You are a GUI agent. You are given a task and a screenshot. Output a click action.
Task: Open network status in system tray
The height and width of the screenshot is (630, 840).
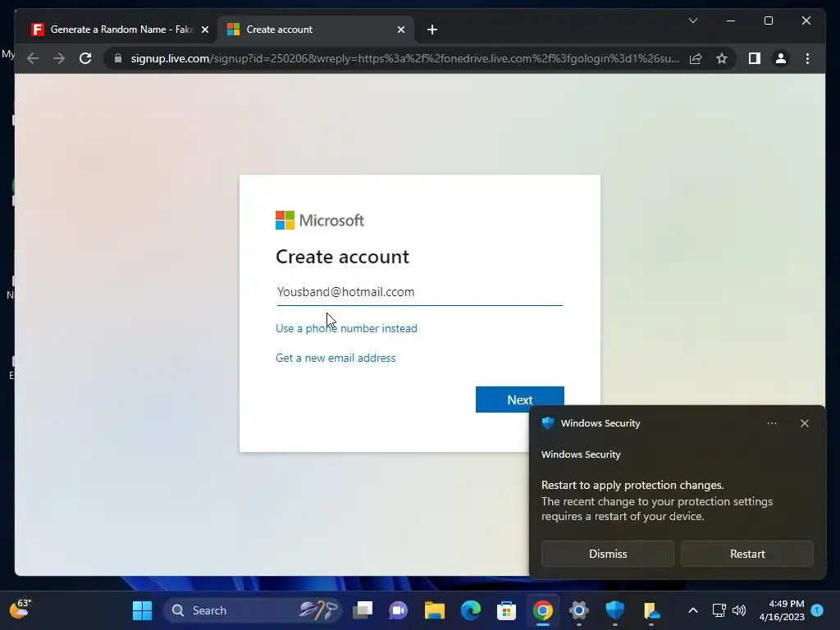tap(719, 610)
